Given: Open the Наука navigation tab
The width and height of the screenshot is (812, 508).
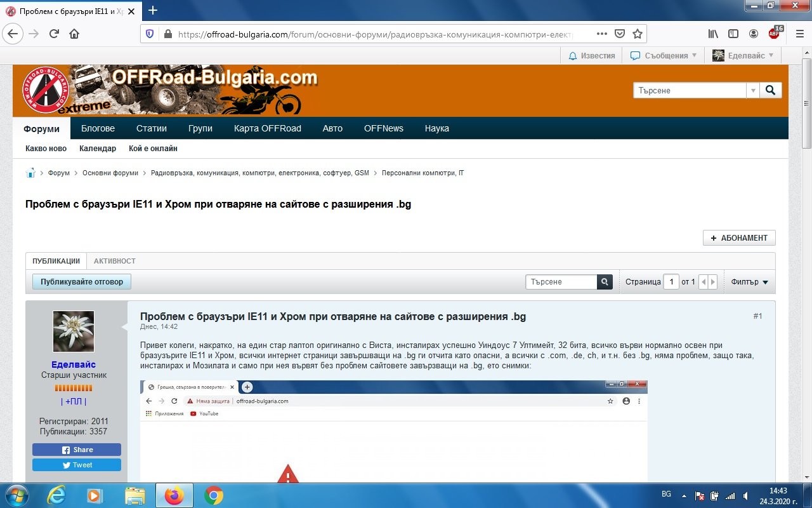Looking at the screenshot, I should [437, 128].
